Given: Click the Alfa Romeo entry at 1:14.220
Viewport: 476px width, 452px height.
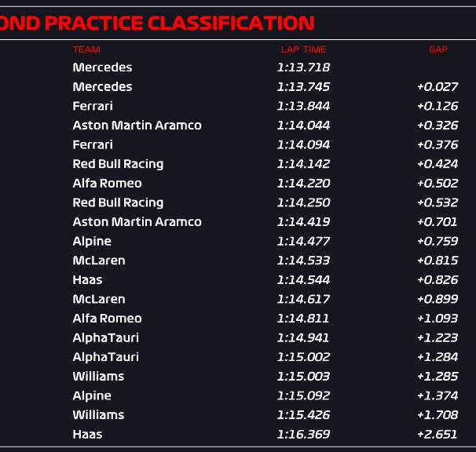Looking at the screenshot, I should (107, 183).
